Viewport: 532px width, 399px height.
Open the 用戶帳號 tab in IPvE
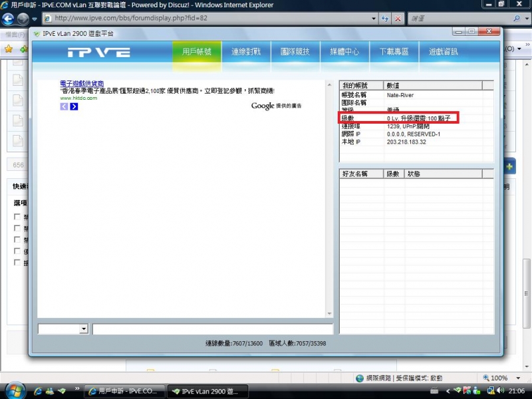tap(197, 52)
